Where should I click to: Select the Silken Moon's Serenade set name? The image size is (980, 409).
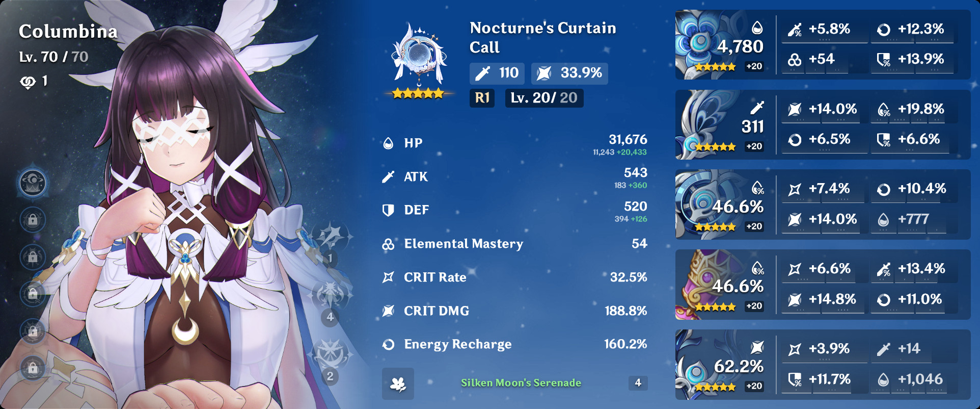[521, 383]
